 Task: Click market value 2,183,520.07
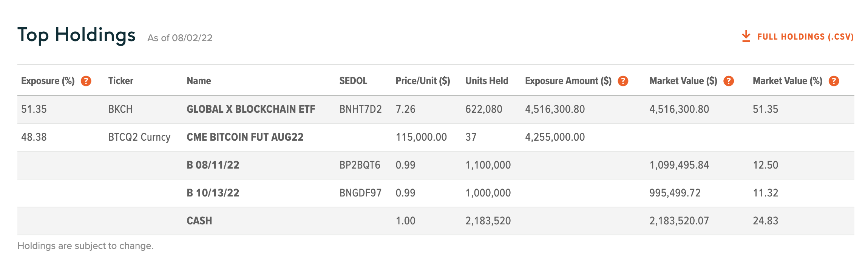[x=679, y=221]
